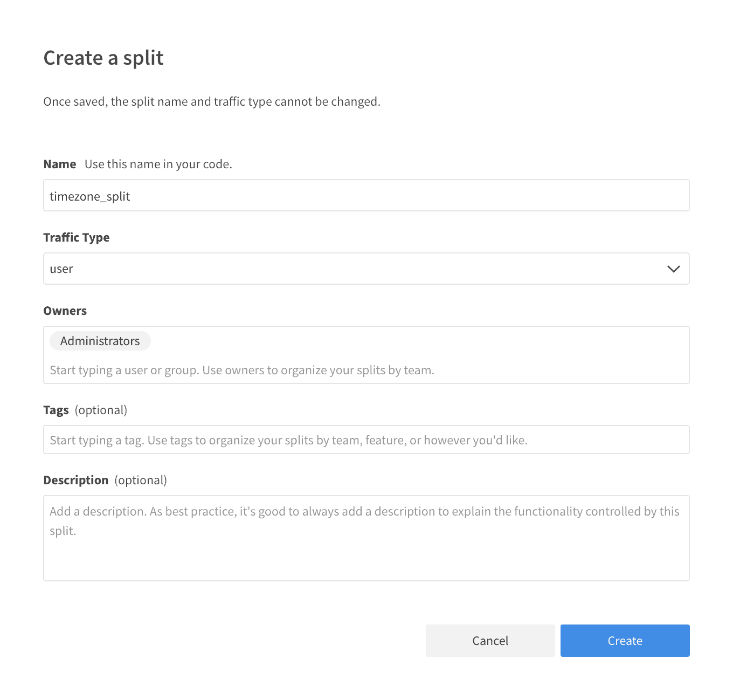This screenshot has height=700, width=733.
Task: Click the Description text area
Action: (x=366, y=538)
